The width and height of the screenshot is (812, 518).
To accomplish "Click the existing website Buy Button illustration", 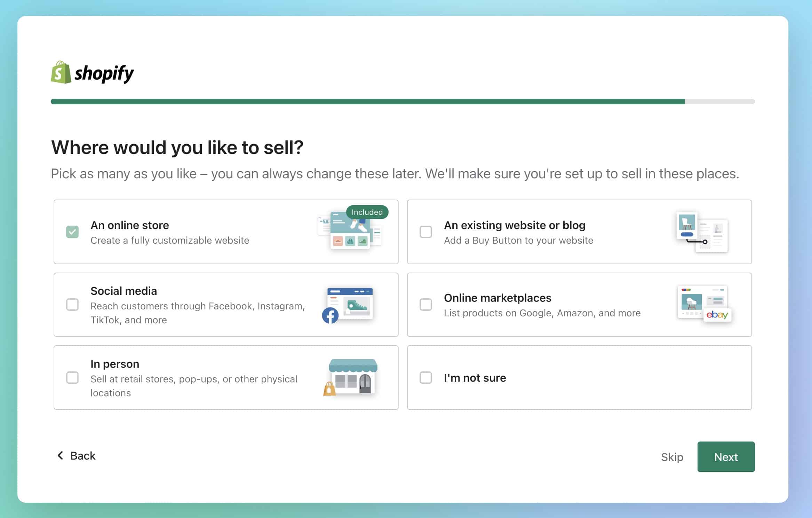I will click(x=702, y=232).
